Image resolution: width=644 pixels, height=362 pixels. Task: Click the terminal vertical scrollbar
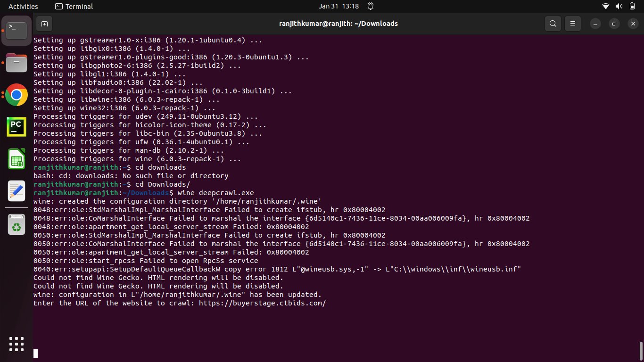point(641,350)
